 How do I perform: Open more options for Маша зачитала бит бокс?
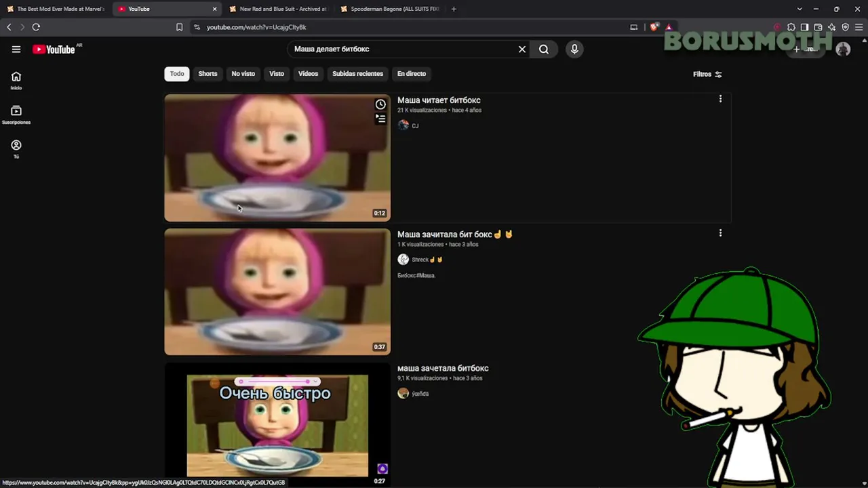[x=720, y=233]
